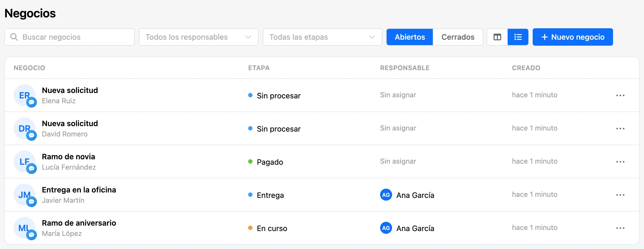The height and width of the screenshot is (249, 644).
Task: Open more options for Javier Martín deal
Action: pos(620,195)
